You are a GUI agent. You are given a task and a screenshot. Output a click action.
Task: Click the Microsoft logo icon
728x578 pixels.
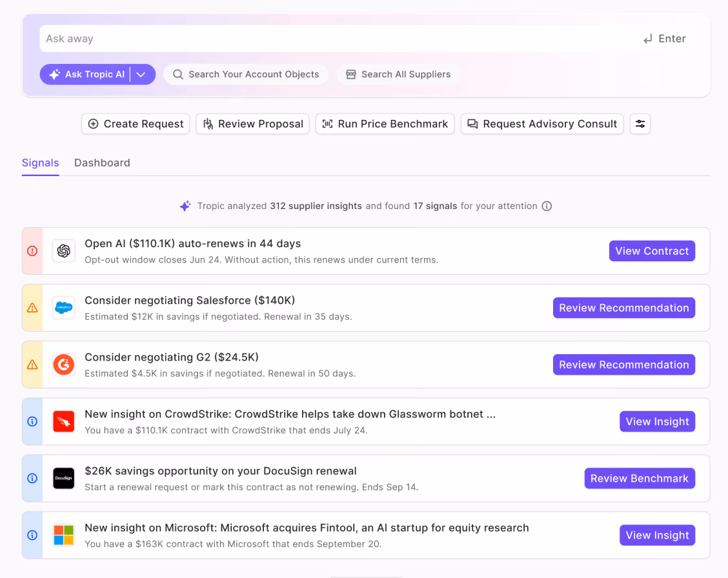coord(64,535)
